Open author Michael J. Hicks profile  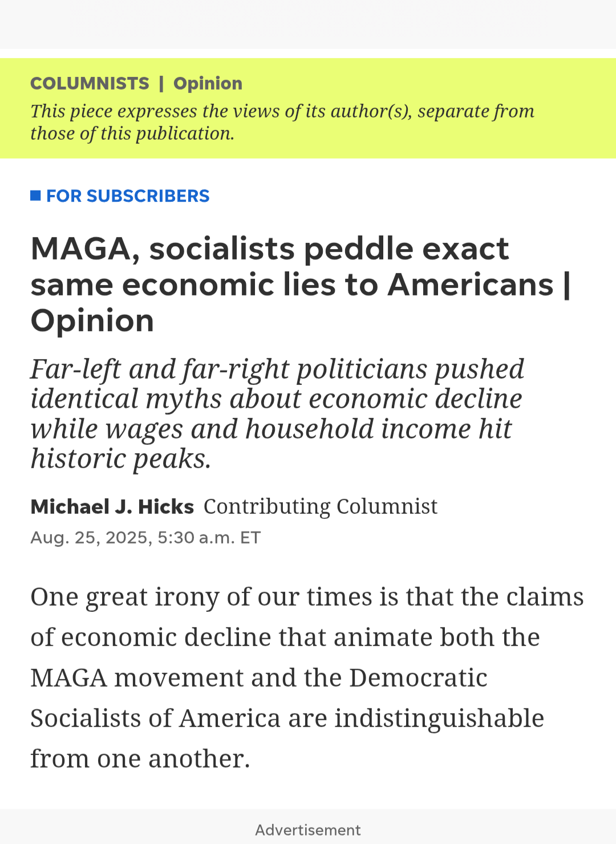point(112,506)
